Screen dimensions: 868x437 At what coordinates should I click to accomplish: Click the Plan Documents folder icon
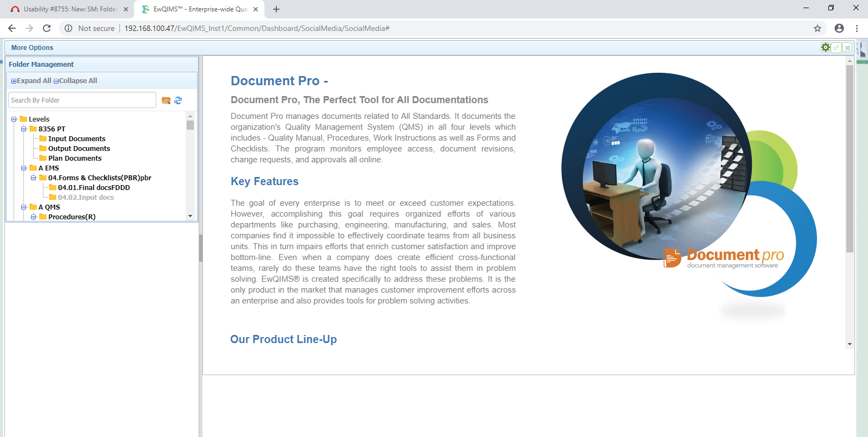click(x=43, y=158)
